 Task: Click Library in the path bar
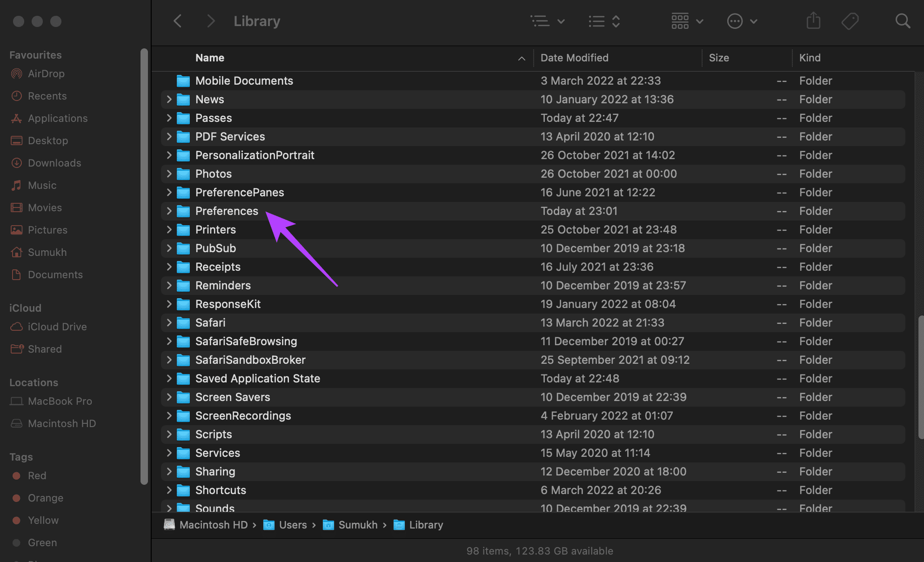418,525
